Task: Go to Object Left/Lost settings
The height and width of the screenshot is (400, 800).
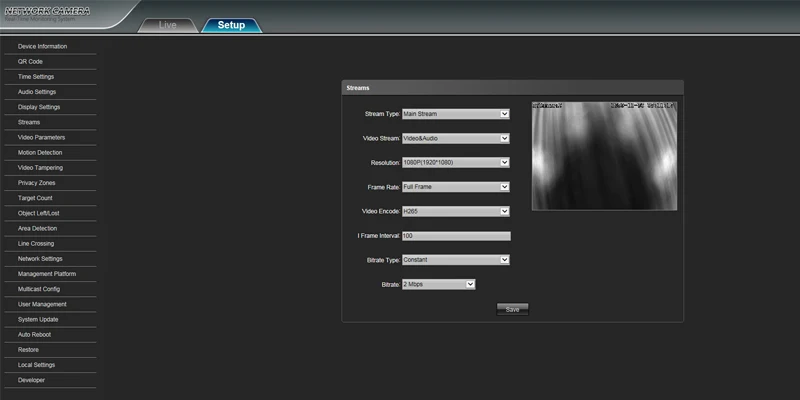Action: tap(38, 213)
